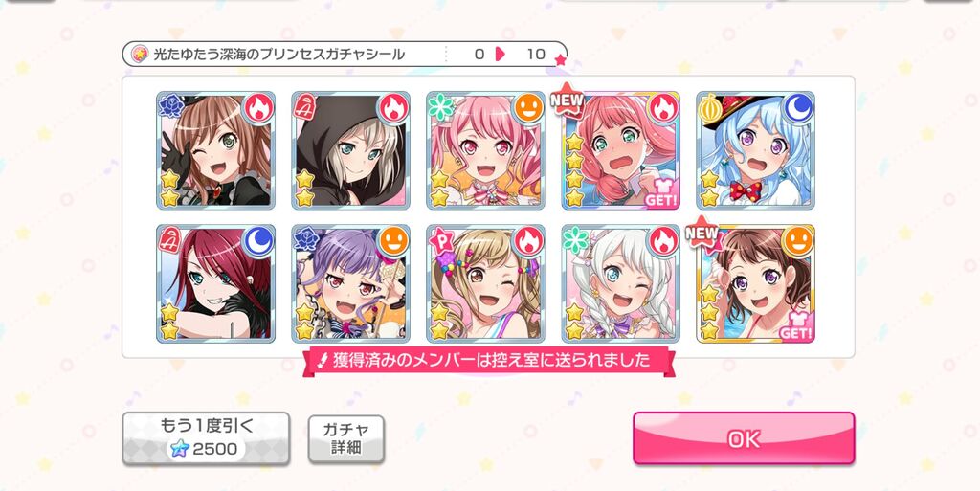
Task: Select the red-haired girl card
Action: (215, 283)
